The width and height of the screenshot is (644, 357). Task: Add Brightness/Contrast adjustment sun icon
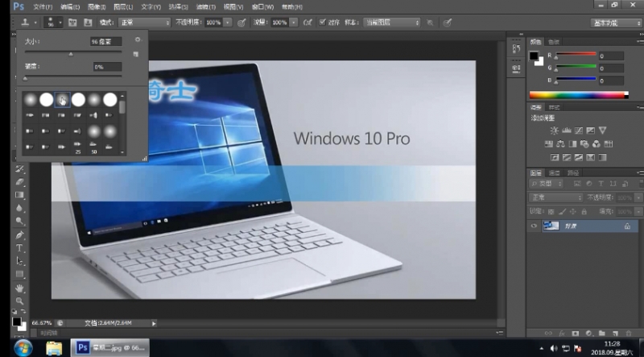555,131
